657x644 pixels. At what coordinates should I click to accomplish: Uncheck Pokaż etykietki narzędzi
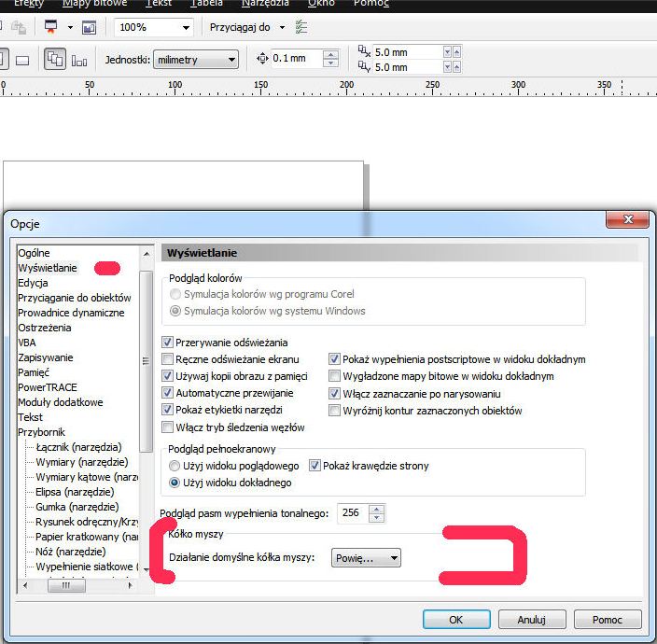168,410
